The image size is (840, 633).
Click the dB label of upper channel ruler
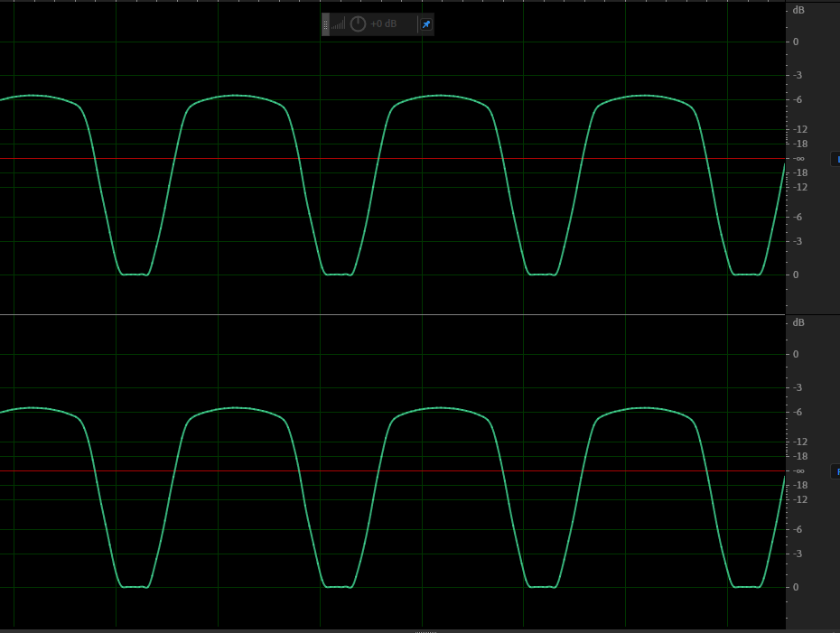coord(798,10)
